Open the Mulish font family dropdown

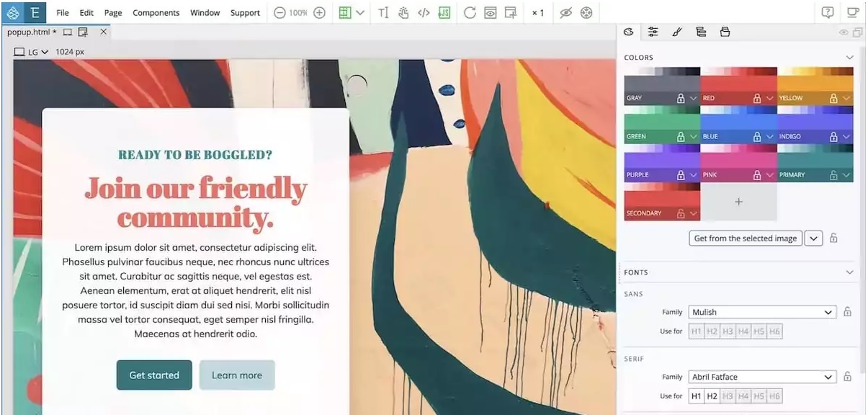pos(763,312)
